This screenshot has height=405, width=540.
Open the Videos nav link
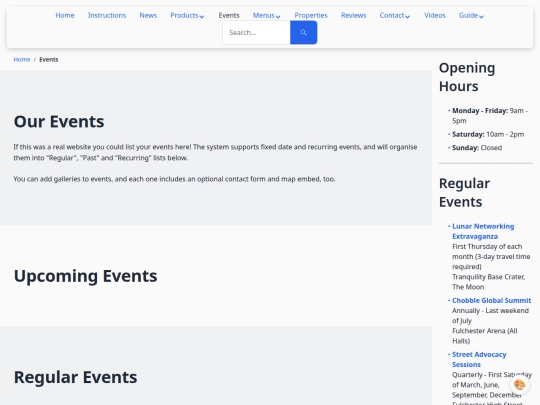435,15
